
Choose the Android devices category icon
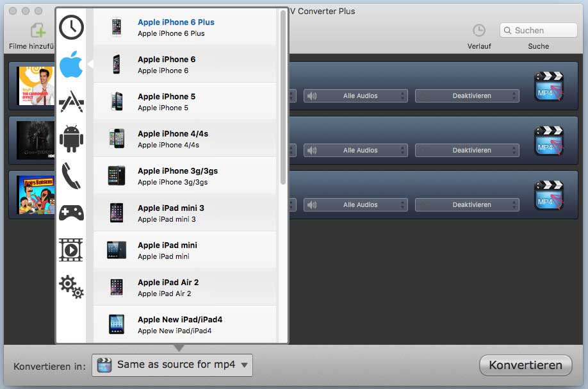[x=71, y=138]
